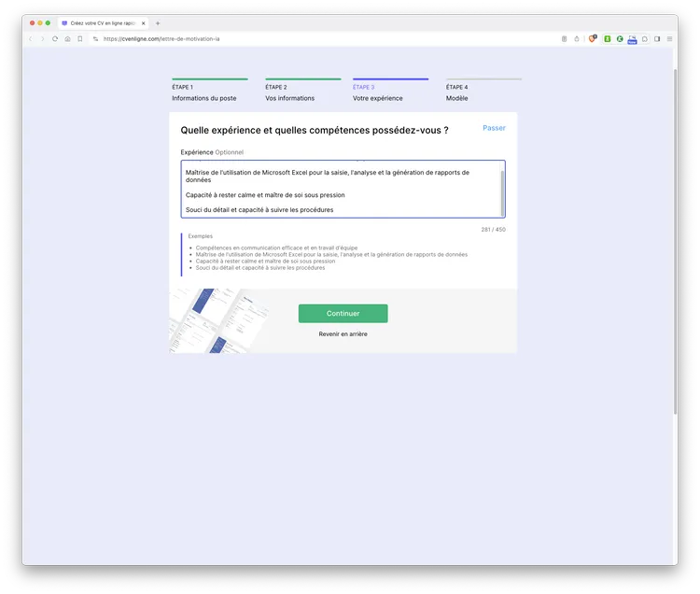Reload the page with the refresh icon

pos(55,39)
